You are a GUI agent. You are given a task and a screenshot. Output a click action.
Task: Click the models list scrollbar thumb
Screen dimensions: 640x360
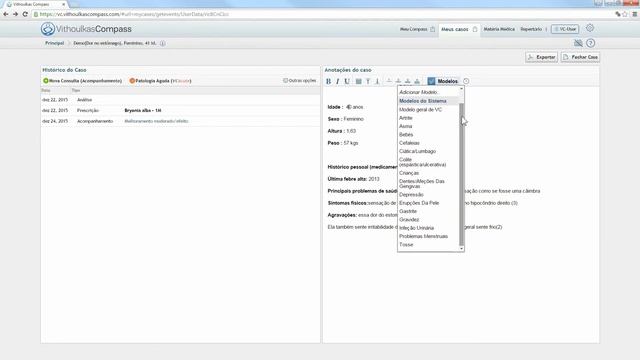pyautogui.click(x=462, y=175)
